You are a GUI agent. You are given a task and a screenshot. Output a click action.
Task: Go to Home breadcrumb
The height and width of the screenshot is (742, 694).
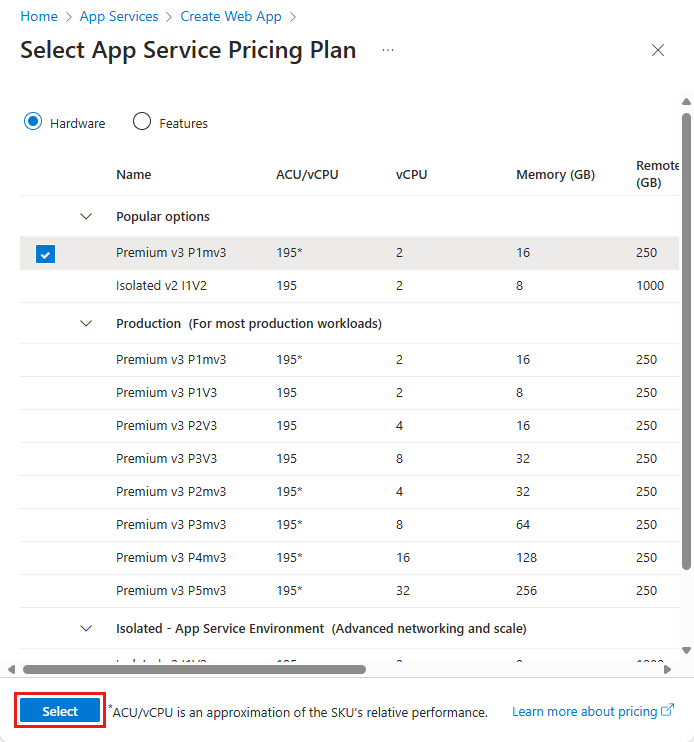click(39, 17)
